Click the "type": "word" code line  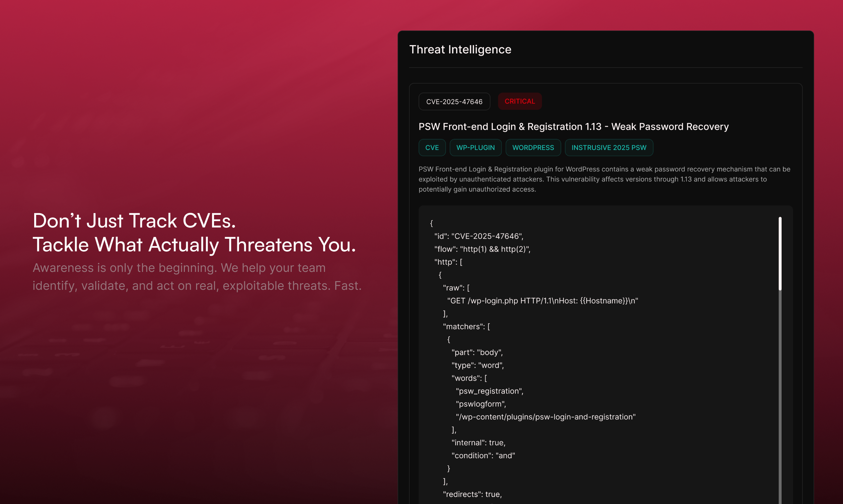tap(478, 365)
